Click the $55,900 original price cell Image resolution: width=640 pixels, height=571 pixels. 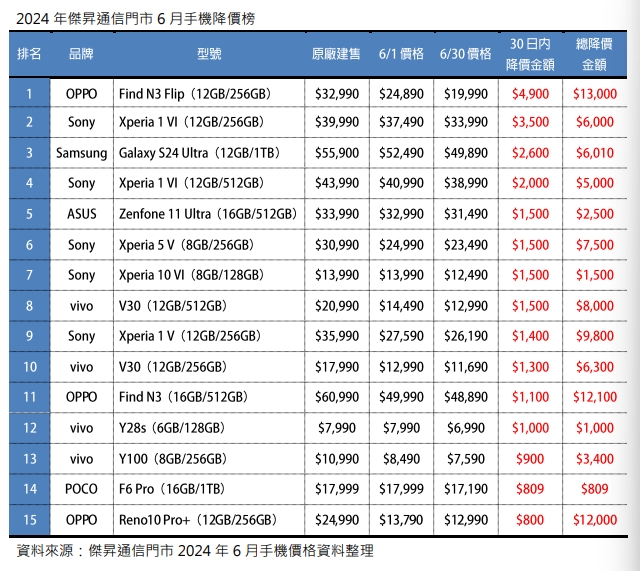(337, 153)
